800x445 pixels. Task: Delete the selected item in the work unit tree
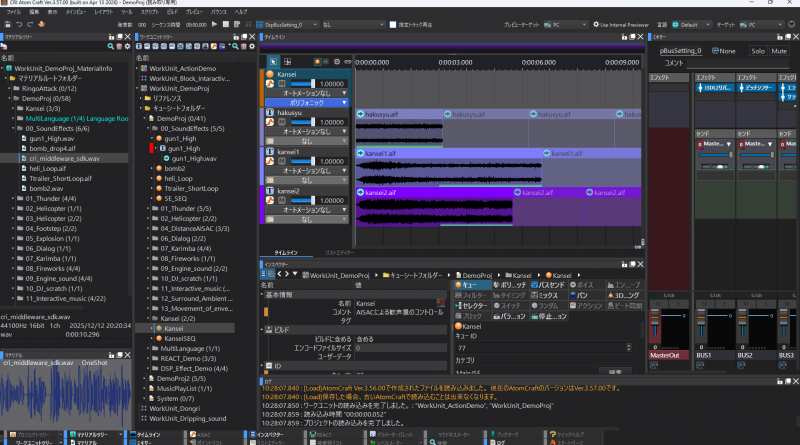click(x=243, y=46)
